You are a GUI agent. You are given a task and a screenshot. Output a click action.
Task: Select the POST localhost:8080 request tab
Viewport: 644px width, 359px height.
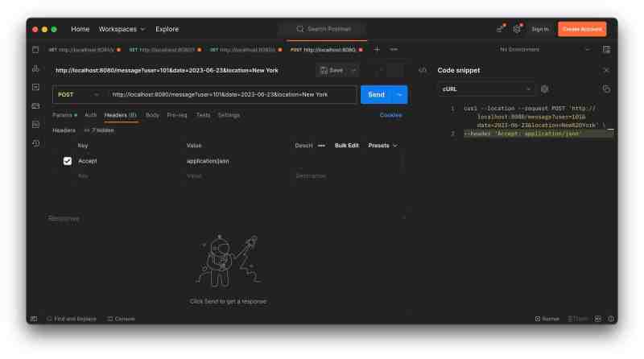[x=326, y=49]
